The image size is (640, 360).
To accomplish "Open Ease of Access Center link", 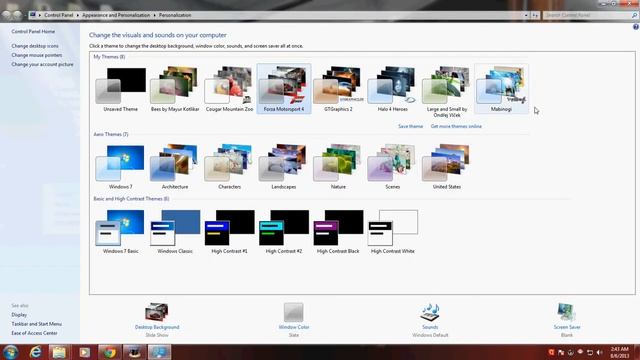I will pyautogui.click(x=34, y=333).
